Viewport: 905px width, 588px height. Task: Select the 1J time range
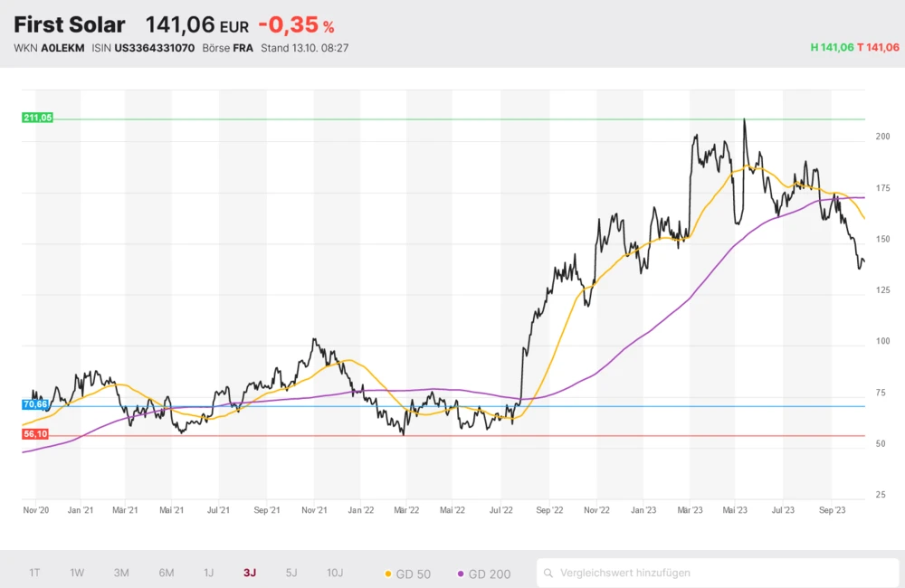click(x=208, y=573)
